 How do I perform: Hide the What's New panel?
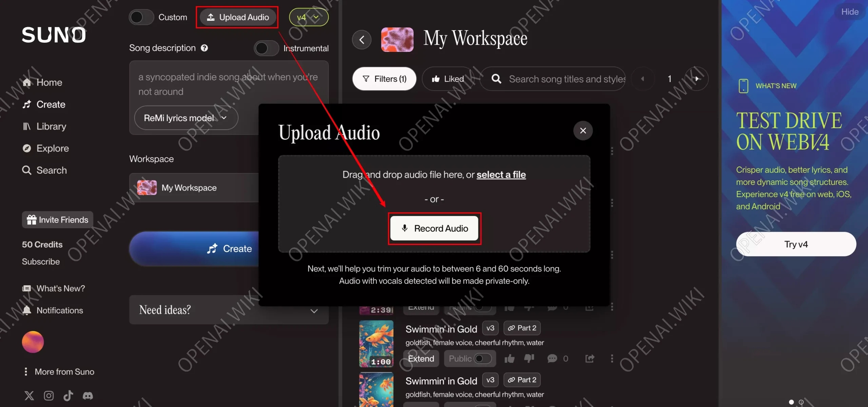[850, 12]
